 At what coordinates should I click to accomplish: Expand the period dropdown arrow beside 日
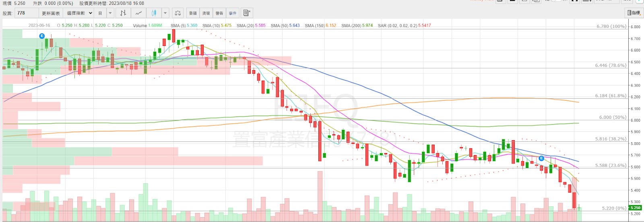110,13
